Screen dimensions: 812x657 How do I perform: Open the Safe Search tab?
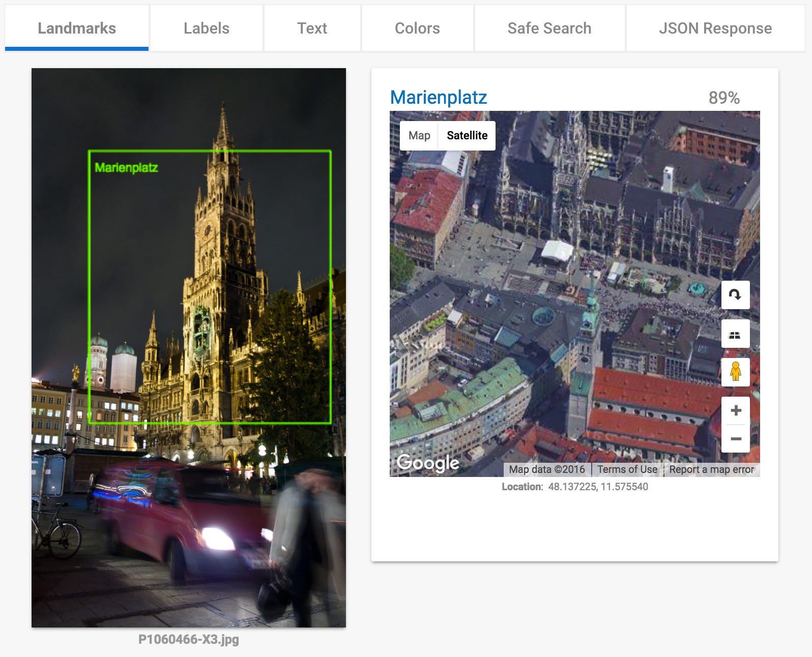point(549,28)
